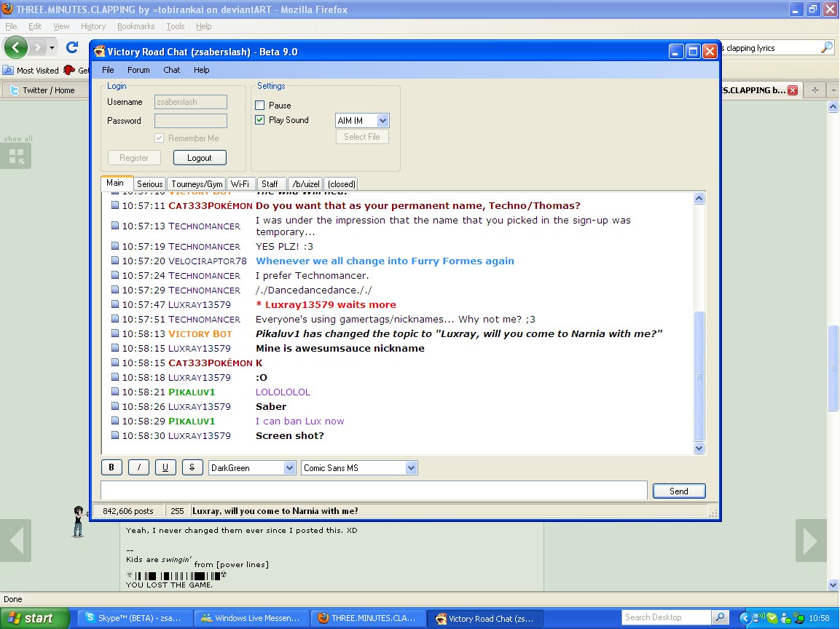Toggle italic text formatting button

pyautogui.click(x=138, y=468)
